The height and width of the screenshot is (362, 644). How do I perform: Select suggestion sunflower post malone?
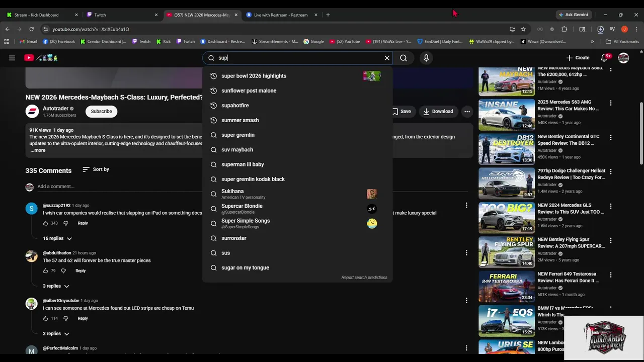297,90
